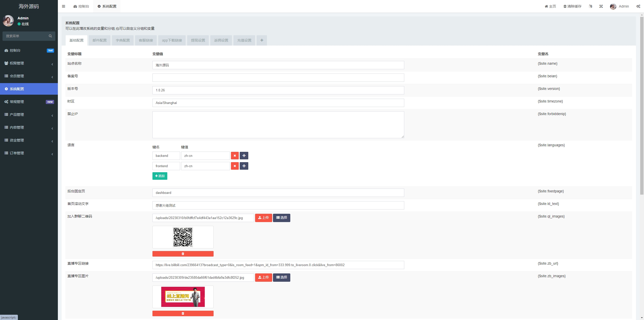The image size is (644, 320).
Task: Open the Admin user dropdown
Action: pos(620,6)
